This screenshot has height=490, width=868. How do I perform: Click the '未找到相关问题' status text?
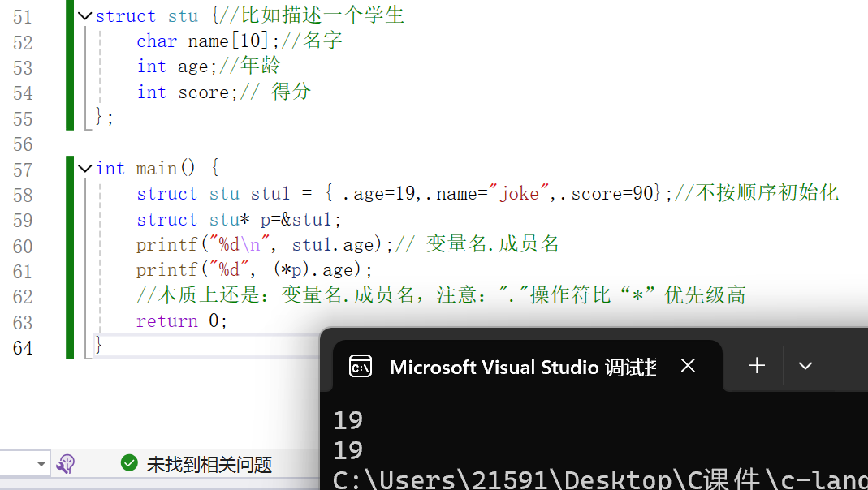click(x=209, y=464)
